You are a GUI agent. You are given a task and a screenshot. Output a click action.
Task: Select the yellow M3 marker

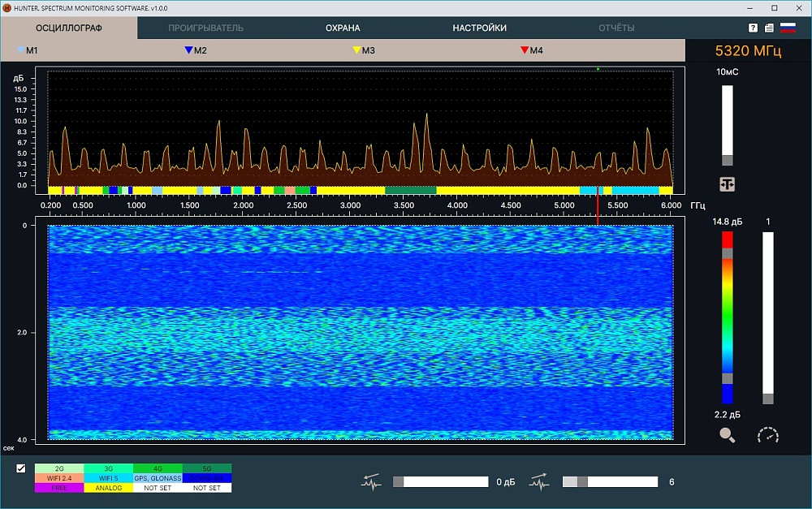click(x=363, y=50)
